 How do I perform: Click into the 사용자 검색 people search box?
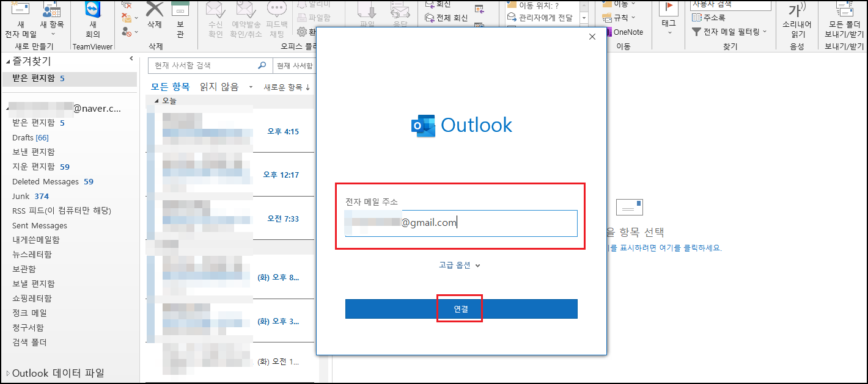tap(730, 5)
